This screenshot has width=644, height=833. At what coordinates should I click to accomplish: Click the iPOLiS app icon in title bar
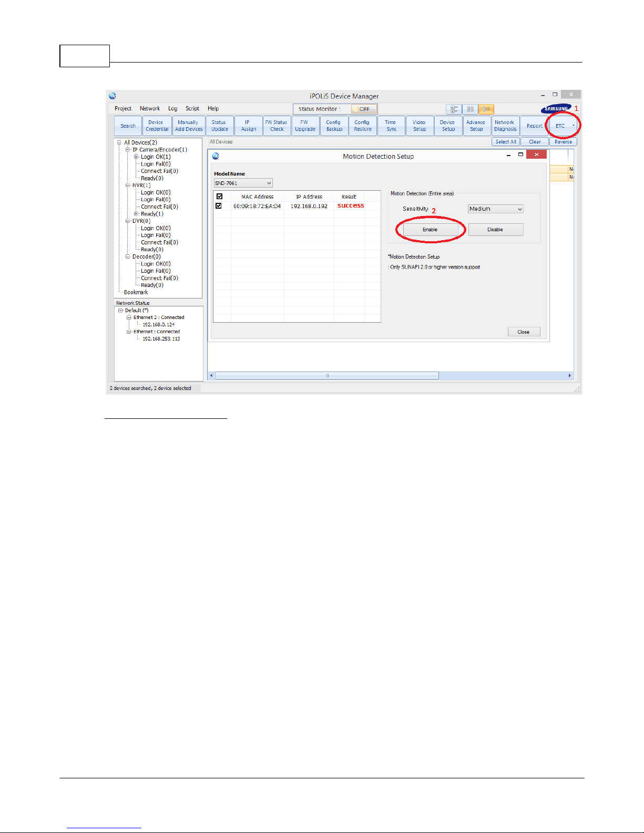click(x=112, y=96)
